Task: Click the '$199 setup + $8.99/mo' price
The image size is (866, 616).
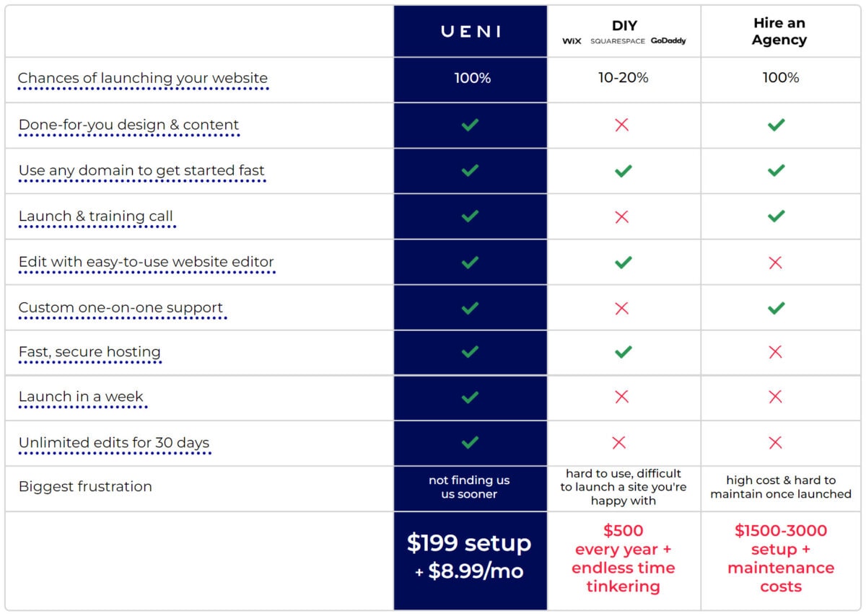Action: click(469, 557)
